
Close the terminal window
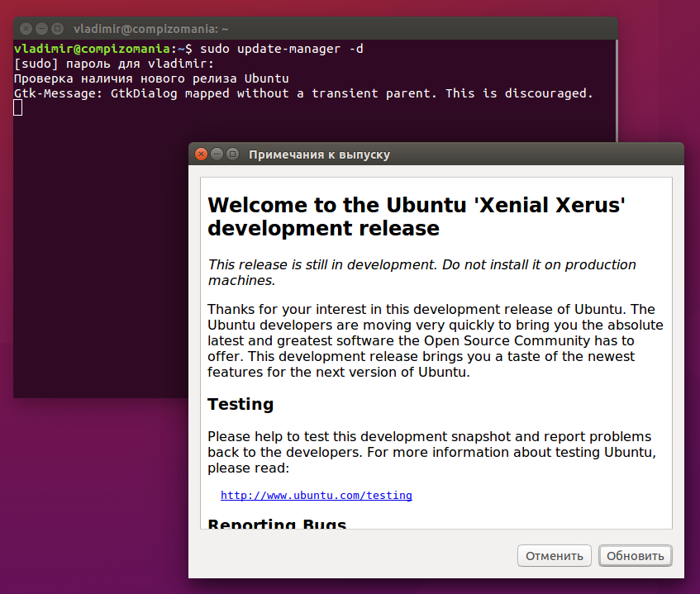coord(27,29)
